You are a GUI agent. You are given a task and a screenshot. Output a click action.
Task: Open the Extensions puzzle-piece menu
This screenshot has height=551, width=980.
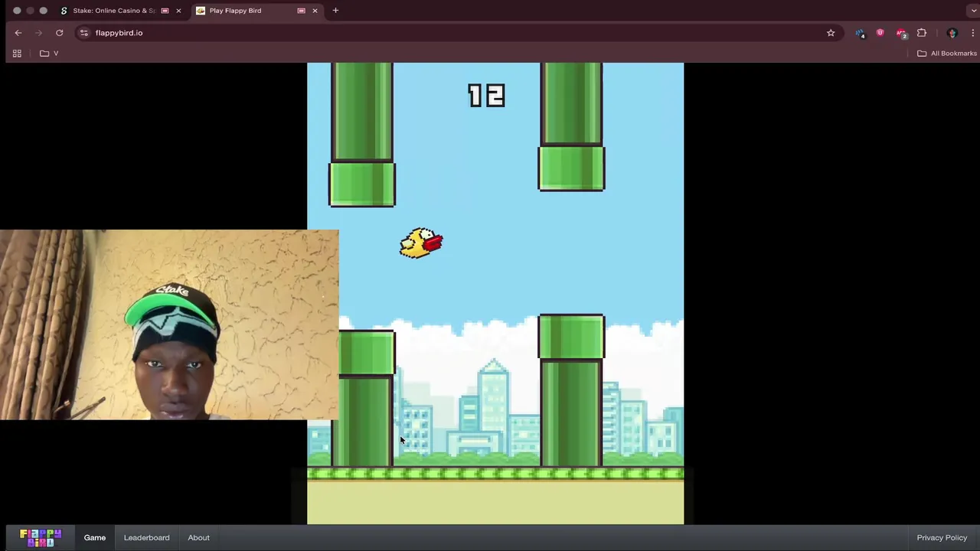point(922,33)
